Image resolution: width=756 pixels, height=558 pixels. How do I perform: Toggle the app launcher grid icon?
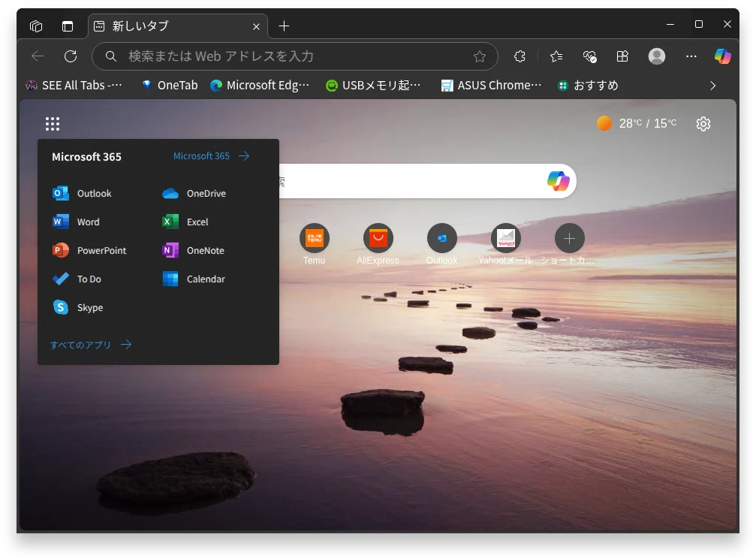53,124
